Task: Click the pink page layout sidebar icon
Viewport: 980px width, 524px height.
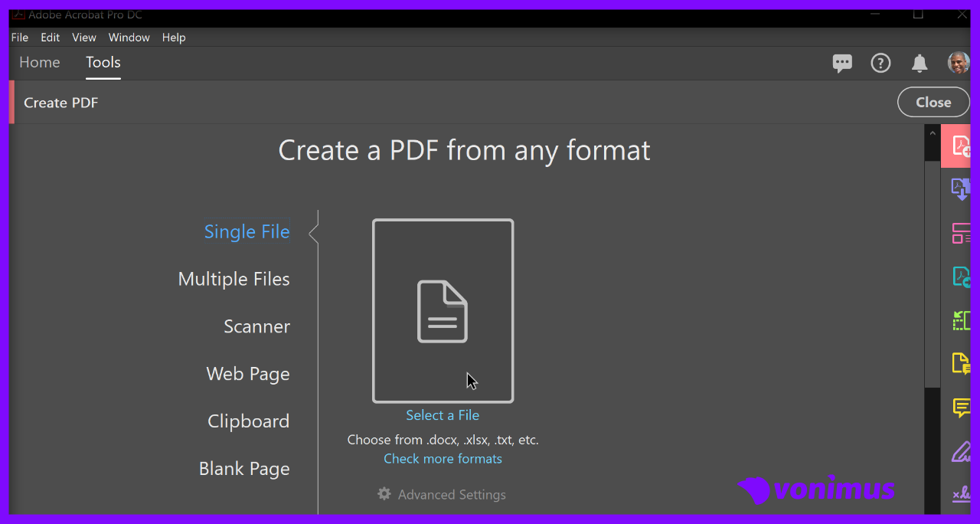Action: click(960, 233)
